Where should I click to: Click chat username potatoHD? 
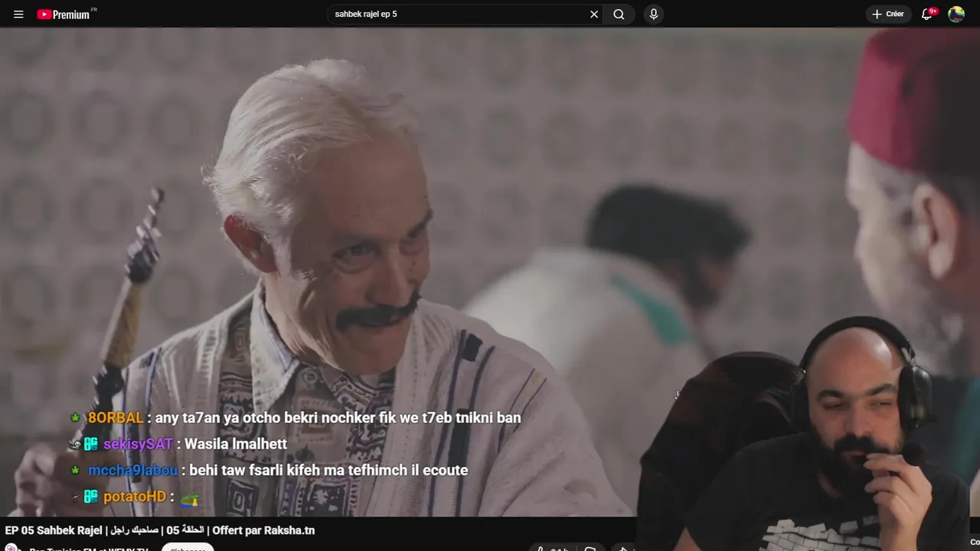[x=135, y=497]
